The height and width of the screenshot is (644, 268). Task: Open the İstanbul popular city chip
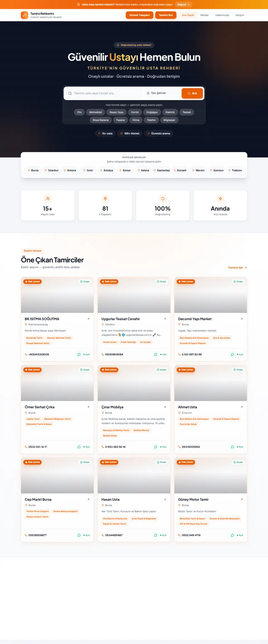tap(51, 170)
